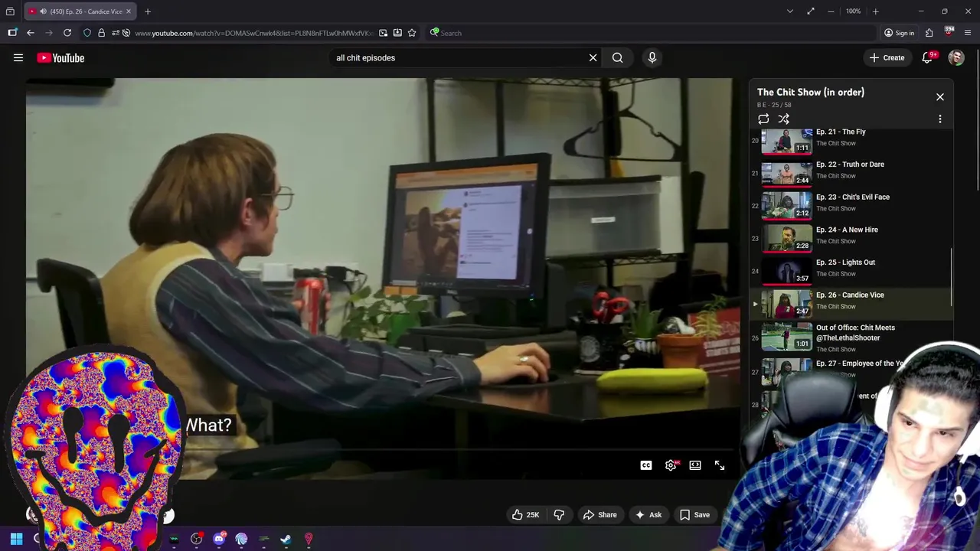Open Out of Office: Chit Meets @TheLethalShooter
Screen dimensions: 980x551
[851, 337]
